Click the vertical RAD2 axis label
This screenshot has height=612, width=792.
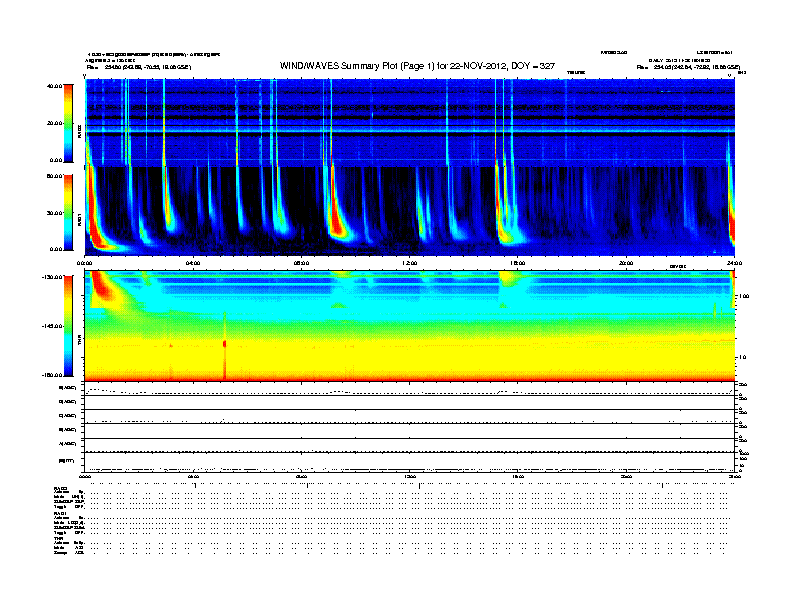79,131
